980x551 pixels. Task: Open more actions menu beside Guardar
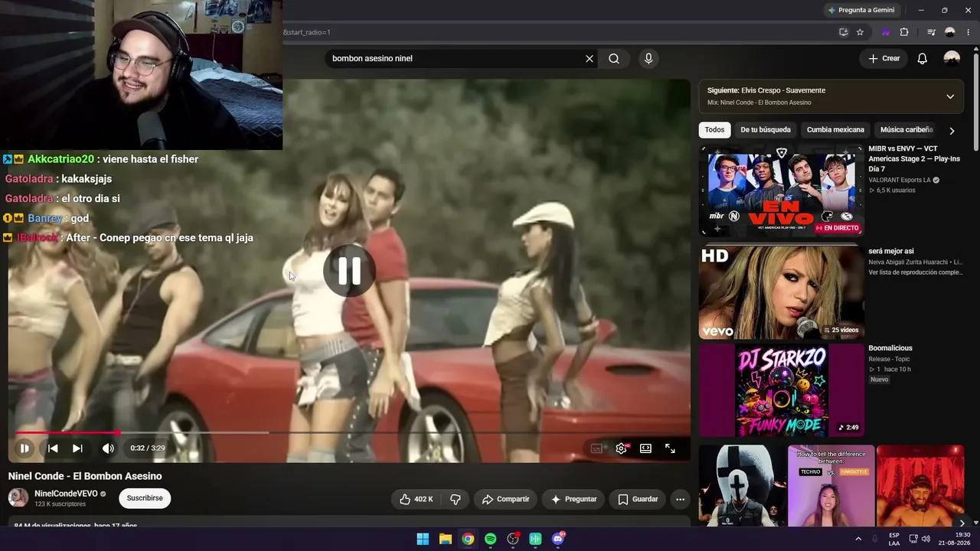(x=680, y=499)
